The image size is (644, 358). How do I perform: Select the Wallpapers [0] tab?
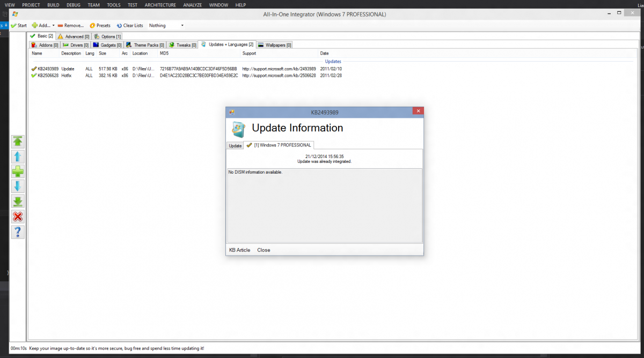(x=274, y=45)
